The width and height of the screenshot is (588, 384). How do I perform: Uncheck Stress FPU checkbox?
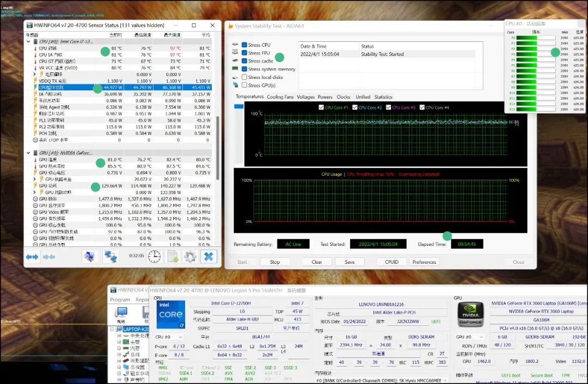tap(244, 53)
